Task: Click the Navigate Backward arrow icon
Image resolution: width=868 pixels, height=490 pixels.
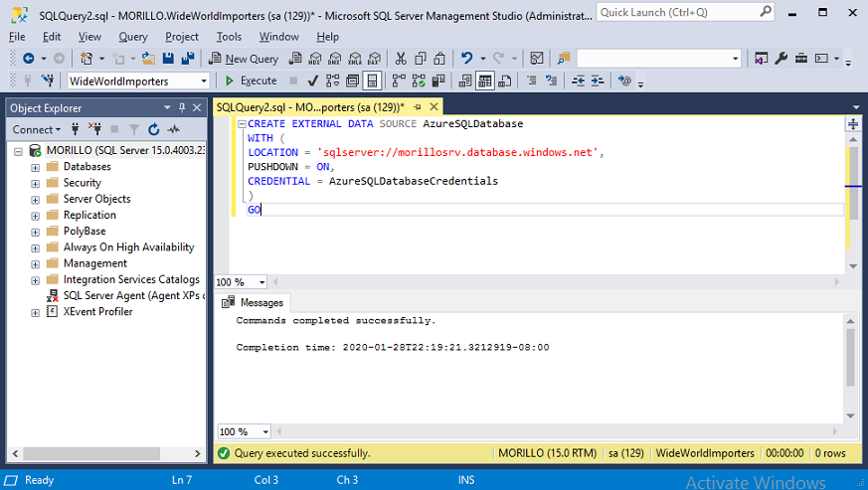Action: [x=28, y=58]
